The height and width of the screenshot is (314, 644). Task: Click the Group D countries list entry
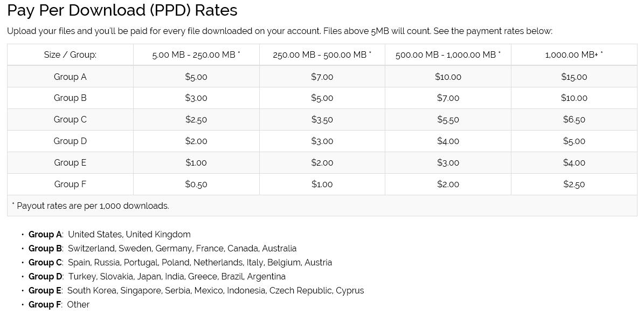[157, 277]
